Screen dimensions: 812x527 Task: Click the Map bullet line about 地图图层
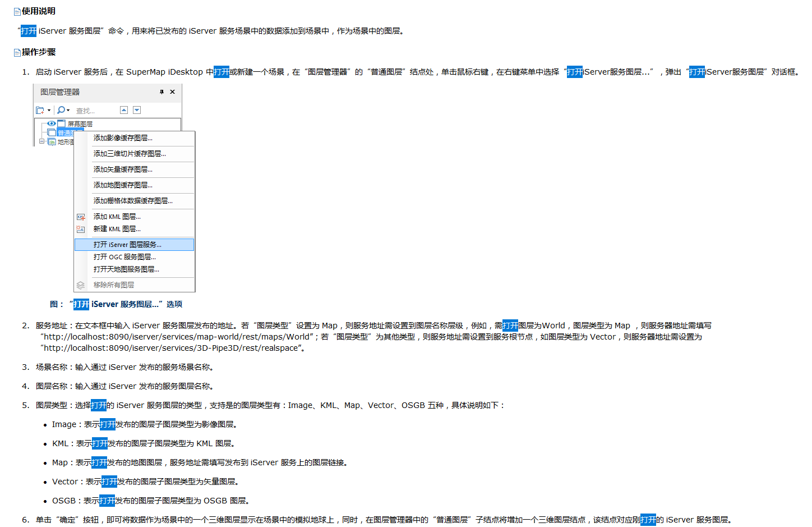(x=200, y=462)
